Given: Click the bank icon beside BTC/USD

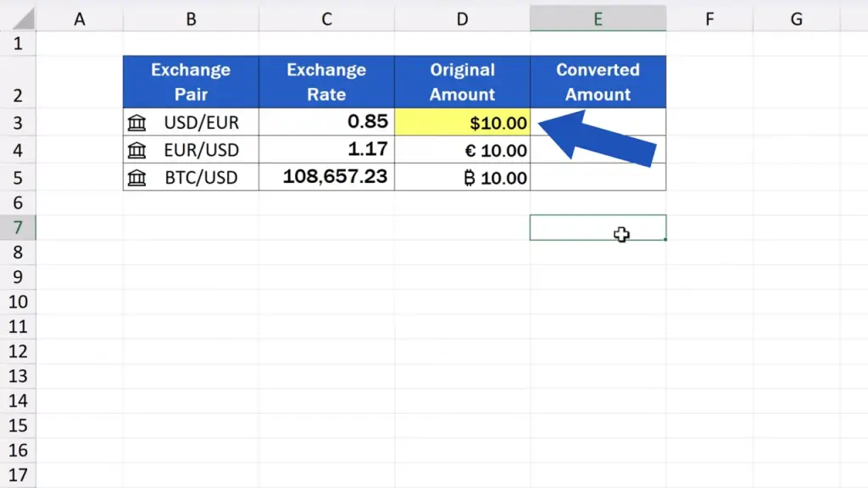Looking at the screenshot, I should pyautogui.click(x=136, y=178).
